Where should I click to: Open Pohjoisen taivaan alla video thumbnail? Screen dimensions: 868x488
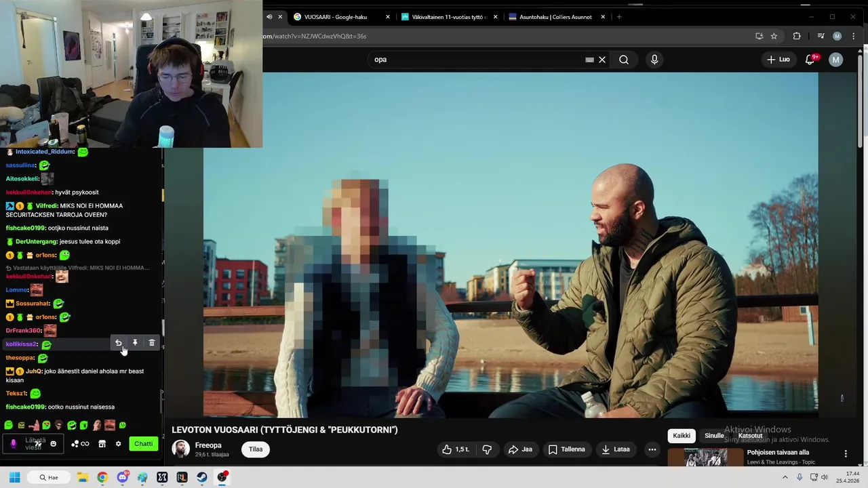pyautogui.click(x=706, y=457)
